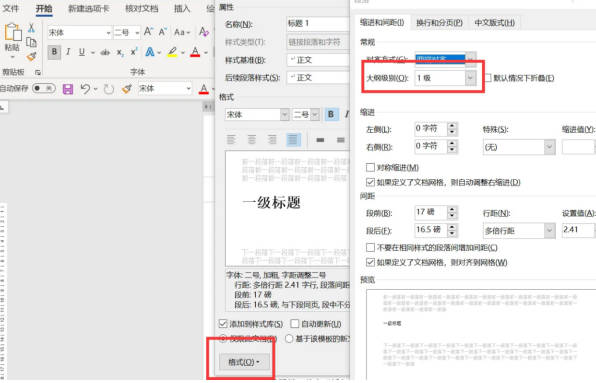Image resolution: width=596 pixels, height=383 pixels.
Task: Click the Cut scissors icon
Action: (x=32, y=28)
